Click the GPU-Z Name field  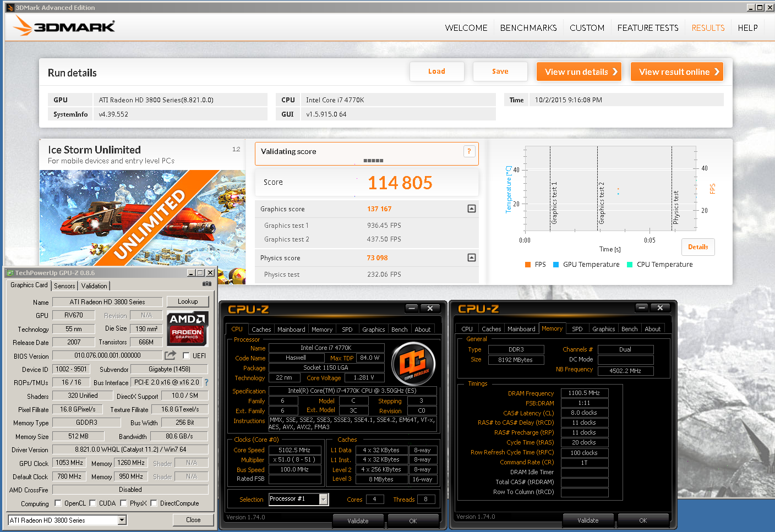[107, 301]
